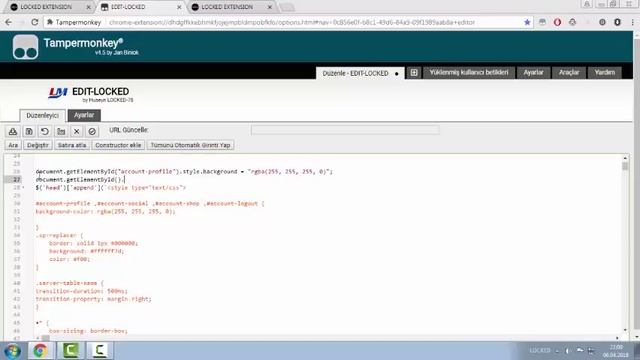Viewport: 640px width, 360px height.
Task: Click the Ara button
Action: (13, 145)
